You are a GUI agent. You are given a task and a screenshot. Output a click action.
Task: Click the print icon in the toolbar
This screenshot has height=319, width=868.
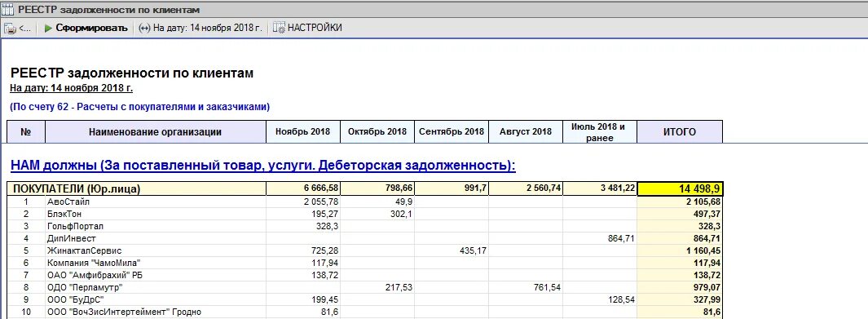click(x=10, y=29)
